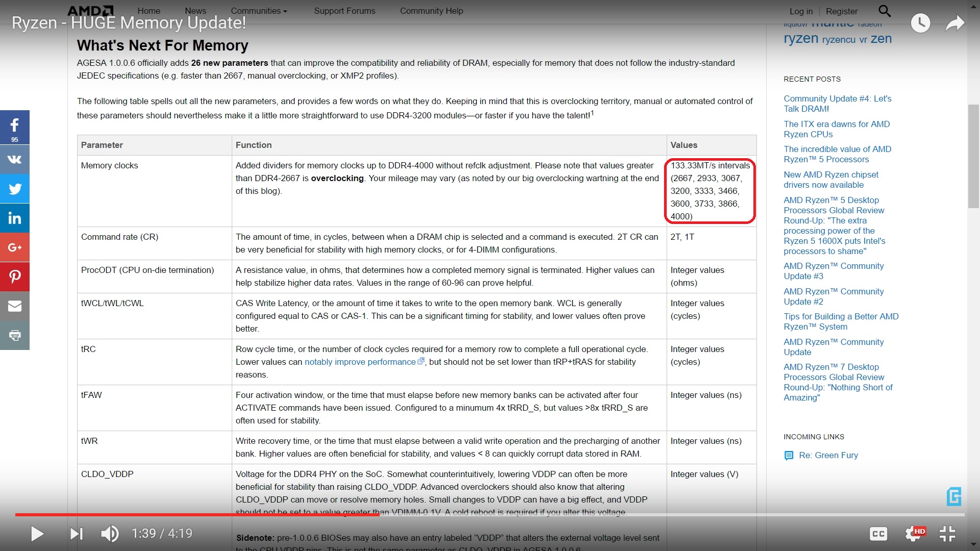Click the 'Memory clocks' parameter cell

click(155, 191)
